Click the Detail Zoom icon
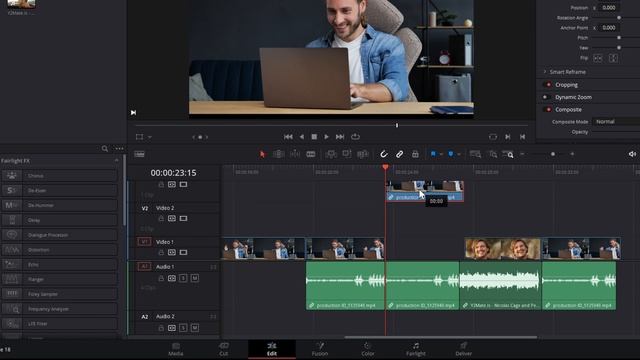The height and width of the screenshot is (360, 640). (x=493, y=154)
